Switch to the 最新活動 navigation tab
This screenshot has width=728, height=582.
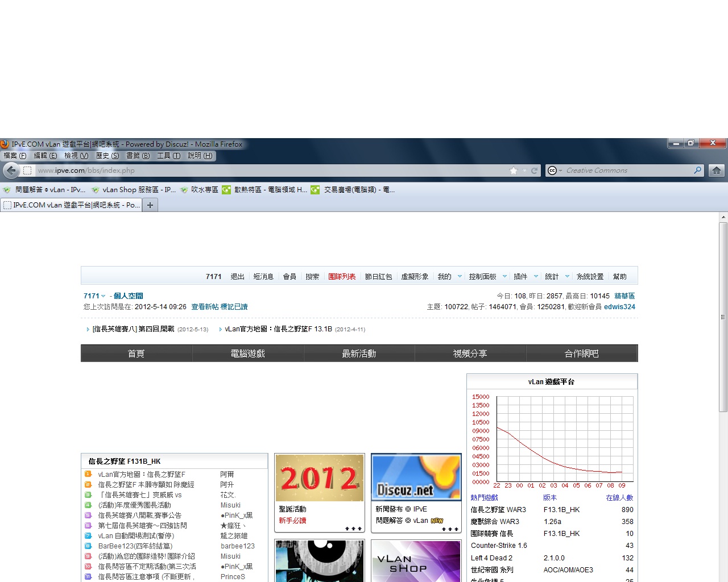tap(359, 354)
